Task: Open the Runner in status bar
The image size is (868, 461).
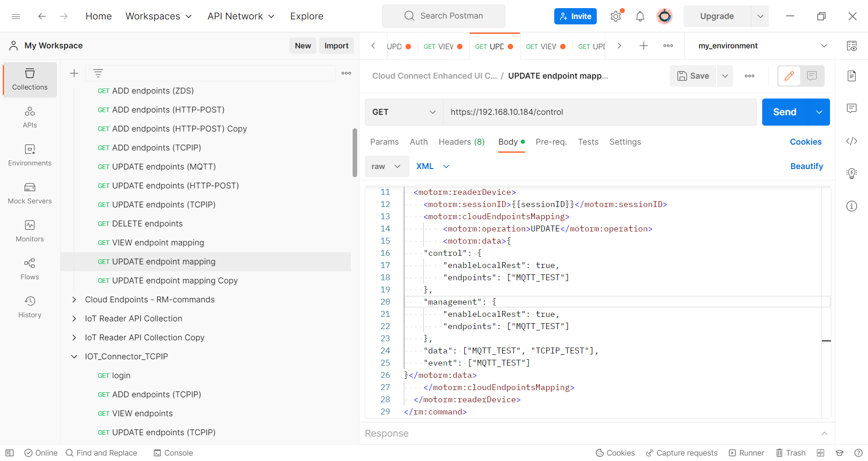Action: [x=746, y=453]
